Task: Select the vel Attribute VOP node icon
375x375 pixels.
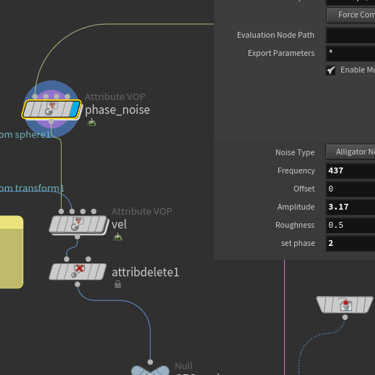Action: (78, 224)
